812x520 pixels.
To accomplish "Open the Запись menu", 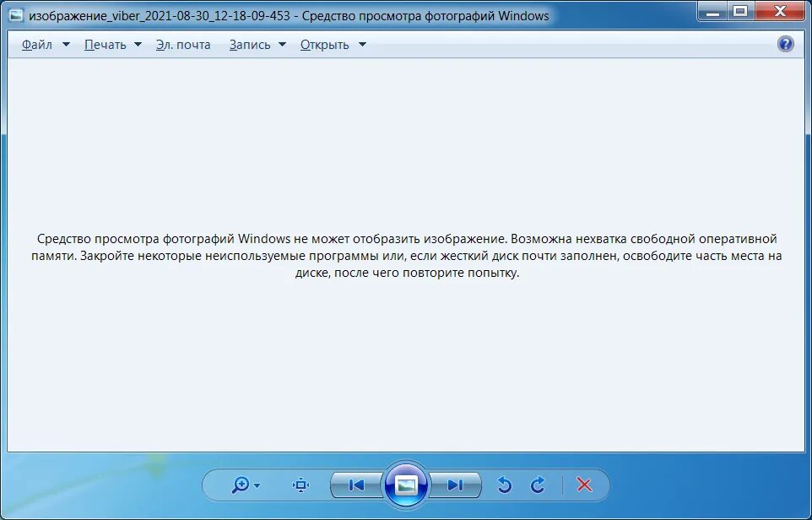I will [250, 45].
